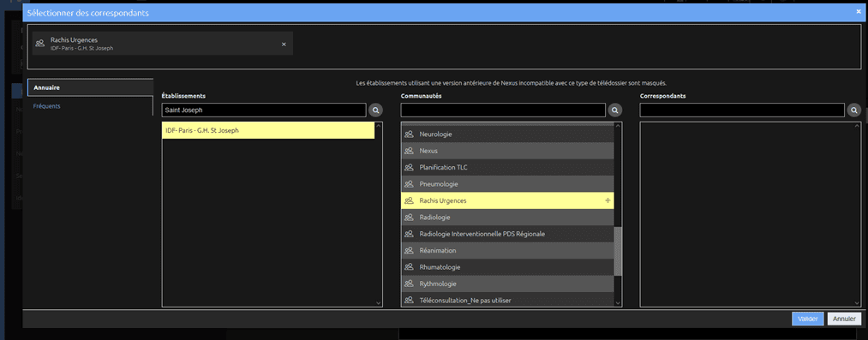This screenshot has width=868, height=340.
Task: Remove the Rachis Urgences selected correspondent chip
Action: coord(284,45)
